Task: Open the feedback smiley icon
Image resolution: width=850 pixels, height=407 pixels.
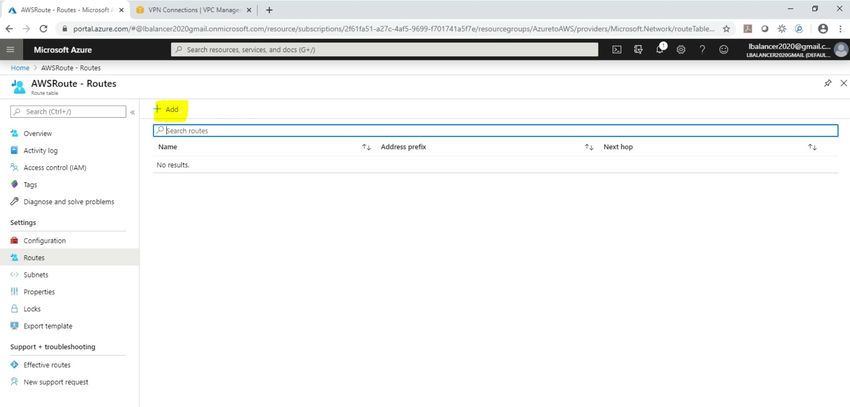Action: click(724, 49)
